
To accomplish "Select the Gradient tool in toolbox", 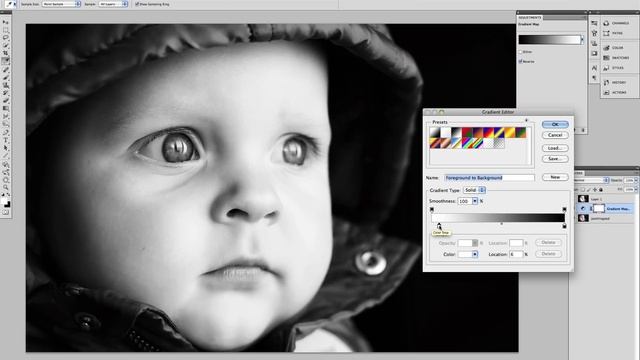I will (x=6, y=109).
